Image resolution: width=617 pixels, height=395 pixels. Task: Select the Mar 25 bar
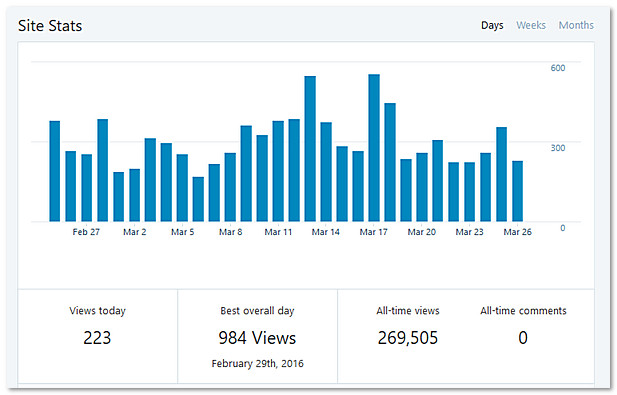click(x=501, y=174)
